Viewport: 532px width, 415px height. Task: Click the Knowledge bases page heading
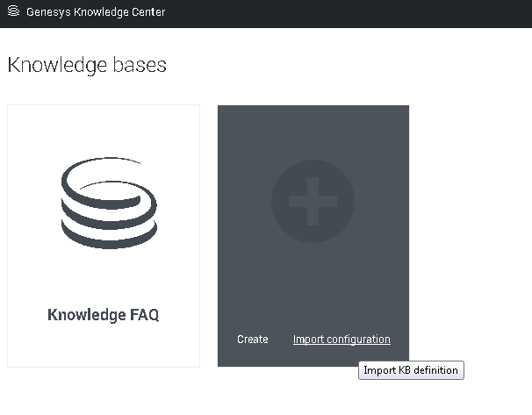(87, 65)
